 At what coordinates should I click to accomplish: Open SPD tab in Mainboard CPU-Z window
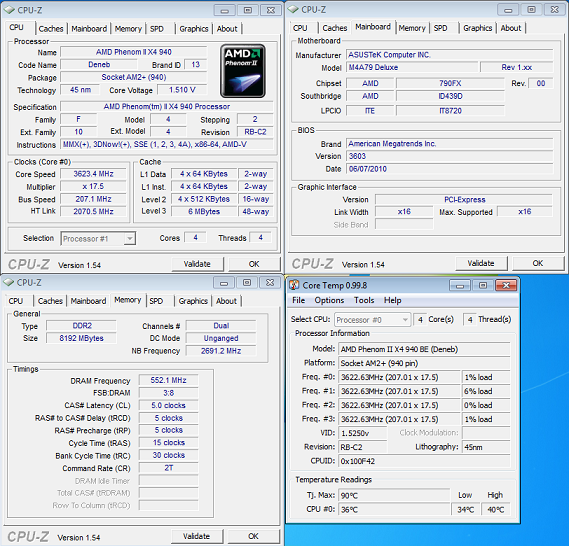[441, 28]
